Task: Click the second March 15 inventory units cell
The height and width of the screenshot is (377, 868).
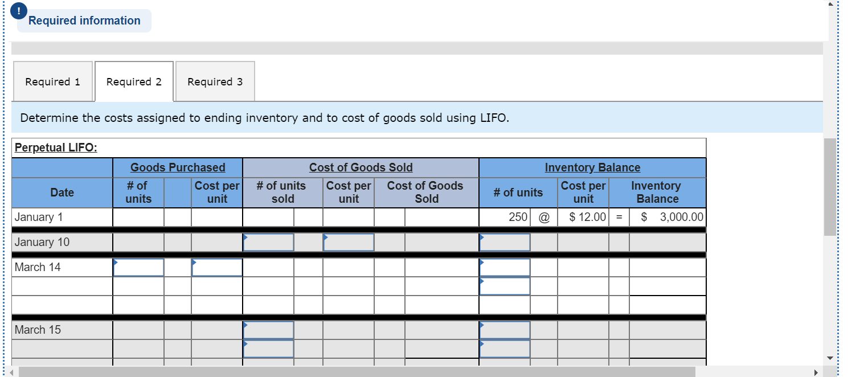Action: [x=503, y=347]
